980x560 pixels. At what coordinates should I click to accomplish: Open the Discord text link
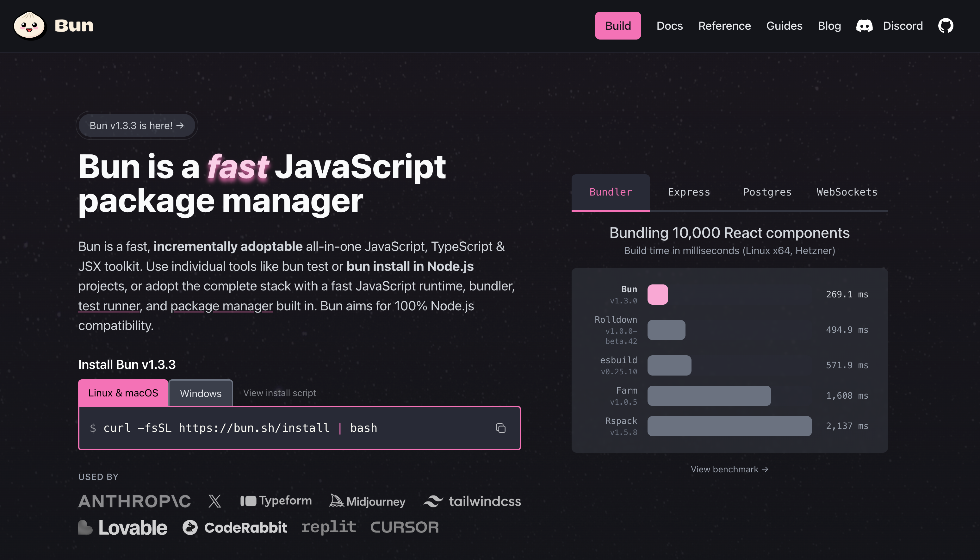[902, 26]
